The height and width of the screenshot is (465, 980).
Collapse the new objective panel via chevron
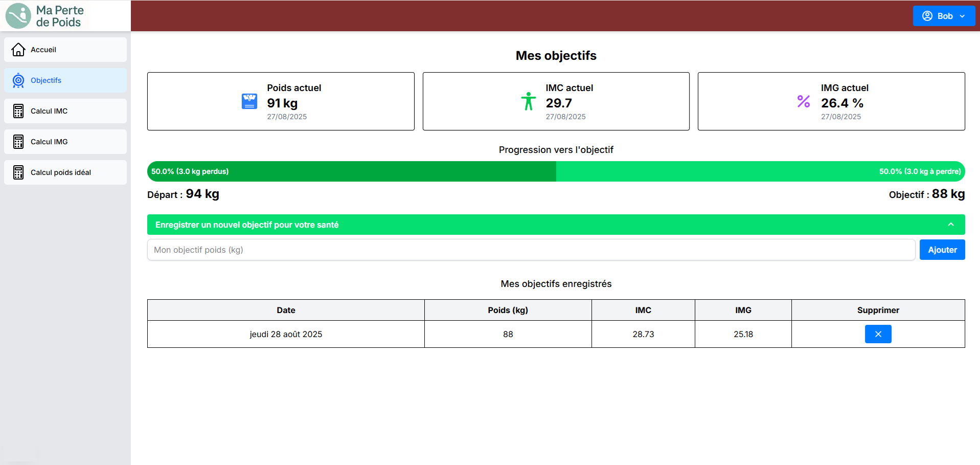point(950,225)
